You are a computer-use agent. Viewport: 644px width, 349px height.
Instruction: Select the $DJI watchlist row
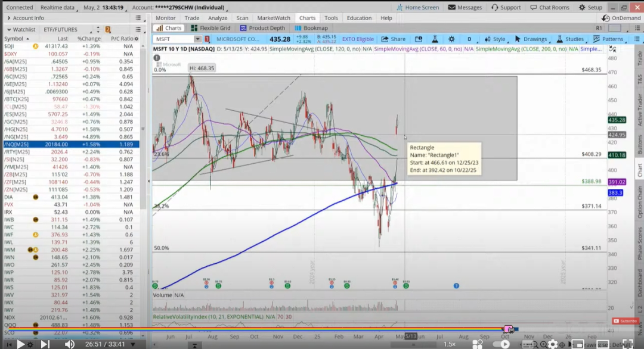point(71,46)
